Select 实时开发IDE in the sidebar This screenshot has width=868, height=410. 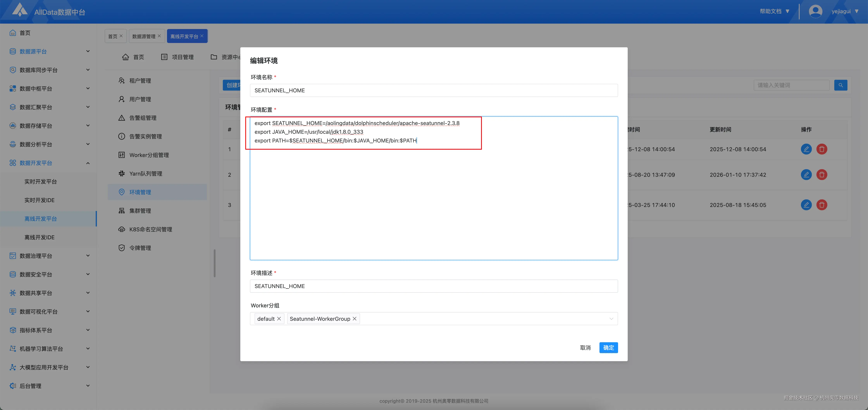39,200
